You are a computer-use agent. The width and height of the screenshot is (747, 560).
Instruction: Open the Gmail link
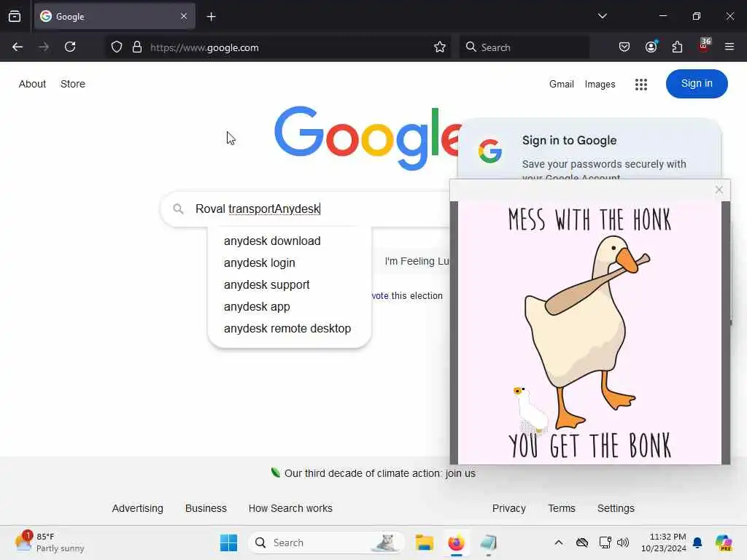pyautogui.click(x=561, y=85)
